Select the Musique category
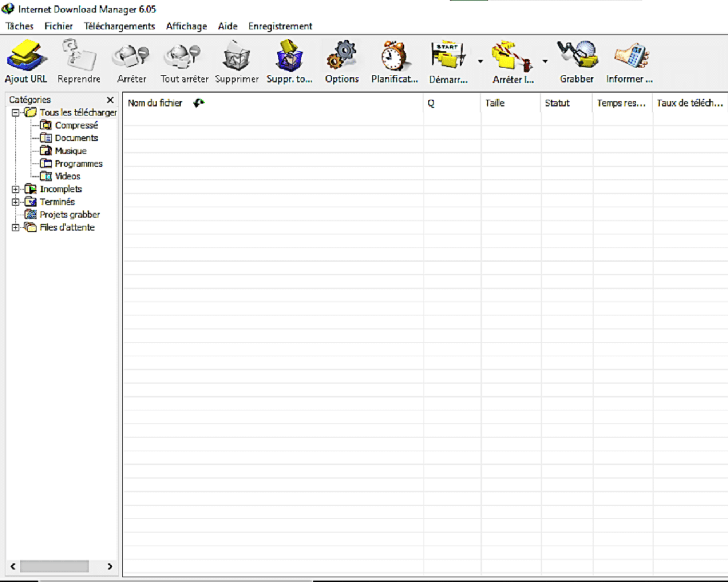Image resolution: width=728 pixels, height=582 pixels. click(71, 151)
